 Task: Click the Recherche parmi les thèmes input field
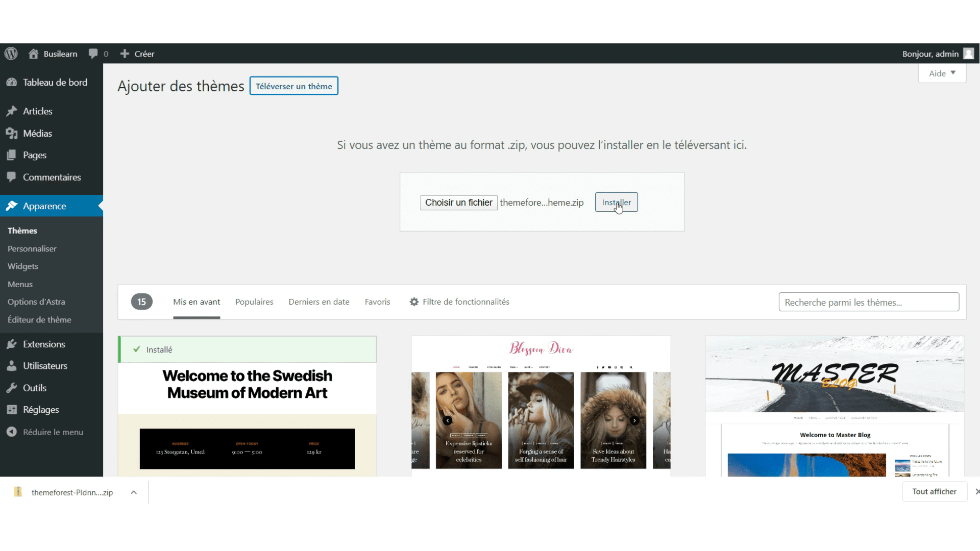[869, 302]
